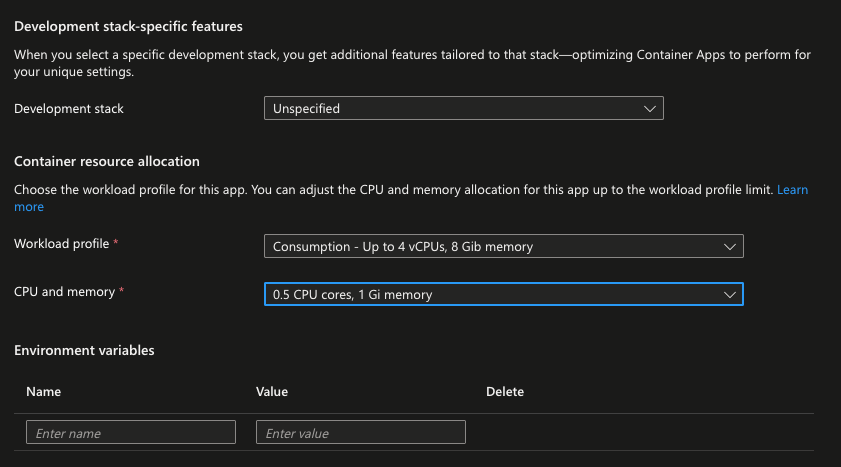Click the chevron arrow on the CPU and memory dropdown
Image resolution: width=841 pixels, height=467 pixels.
pos(729,294)
